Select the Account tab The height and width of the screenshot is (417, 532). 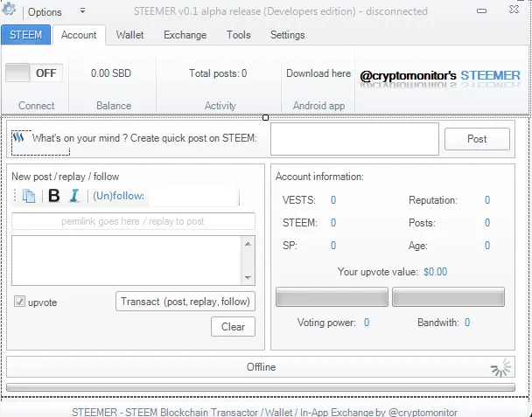pos(79,35)
